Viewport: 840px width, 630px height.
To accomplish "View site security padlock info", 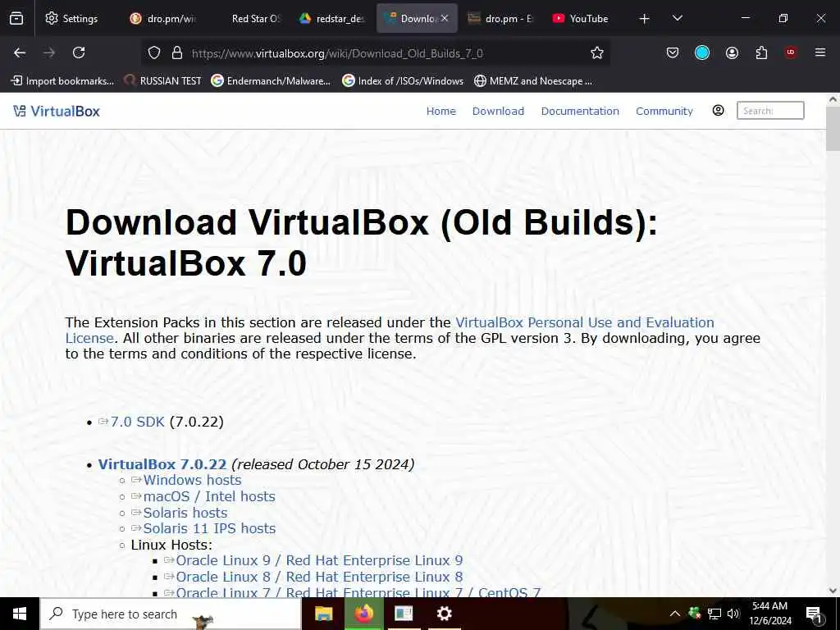I will (177, 52).
